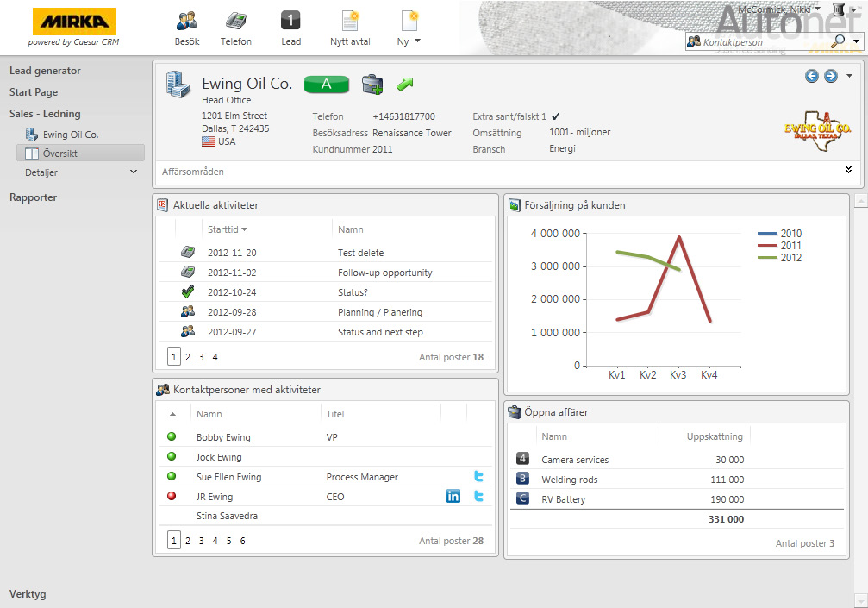Click red status dot for JR Ewing
Viewport: 868px width, 608px height.
coord(172,496)
